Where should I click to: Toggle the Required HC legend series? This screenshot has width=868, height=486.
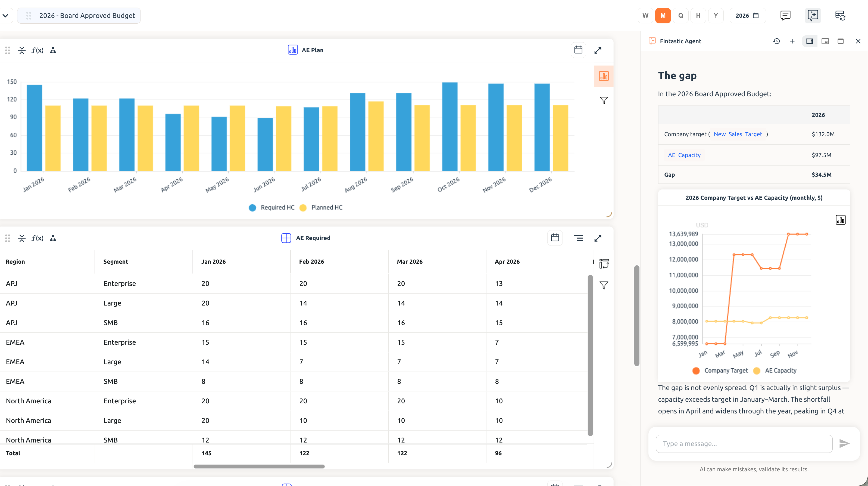coord(271,208)
